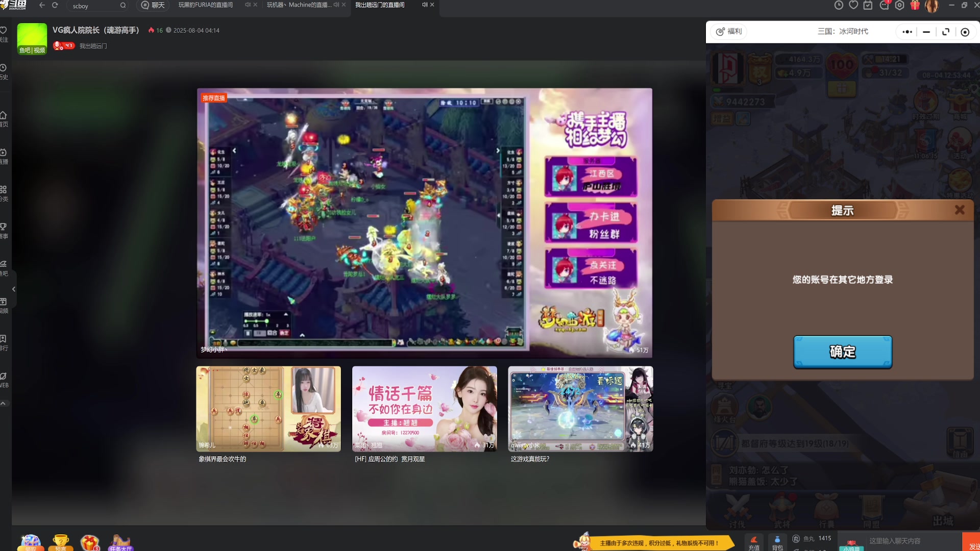Mute the 玩机器 Machine tab speaker
The image size is (980, 551).
[336, 5]
